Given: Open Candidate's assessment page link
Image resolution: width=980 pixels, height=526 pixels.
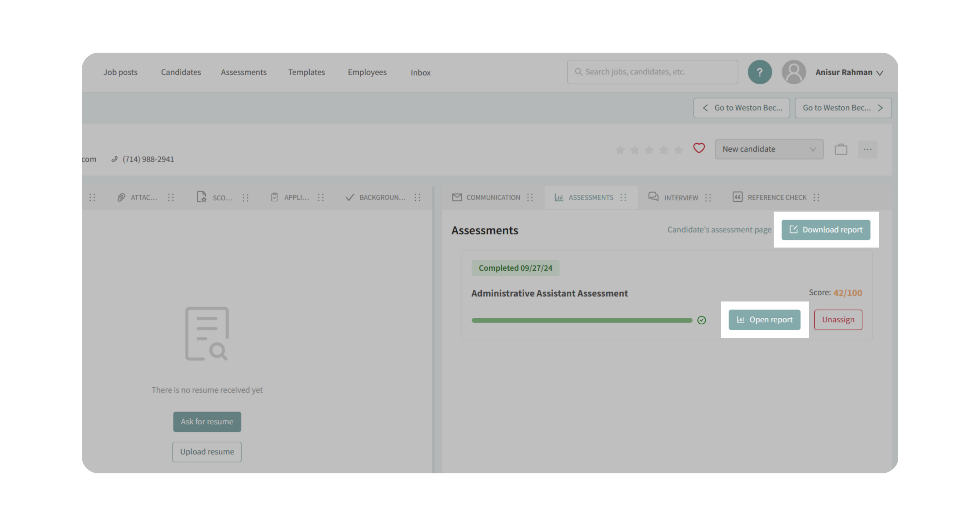Looking at the screenshot, I should [x=719, y=229].
